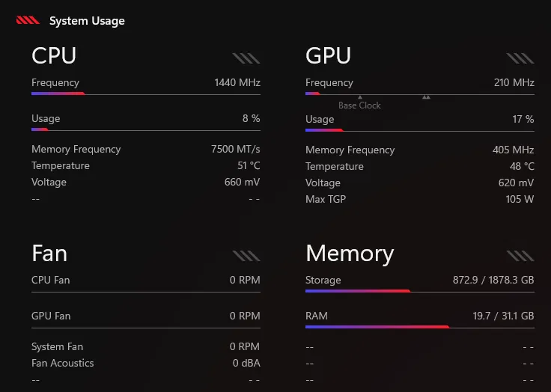Click the CPU Usage progress bar
Image resolution: width=551 pixels, height=392 pixels.
pos(146,129)
